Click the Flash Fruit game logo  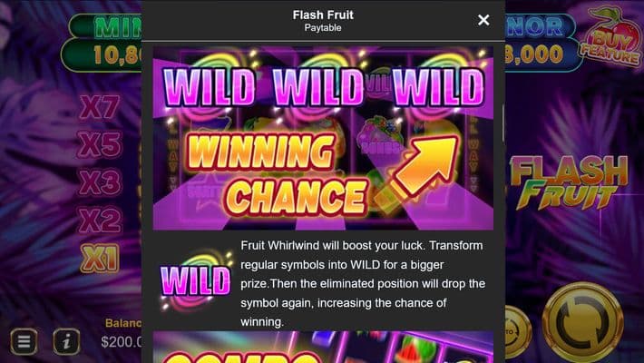point(569,181)
